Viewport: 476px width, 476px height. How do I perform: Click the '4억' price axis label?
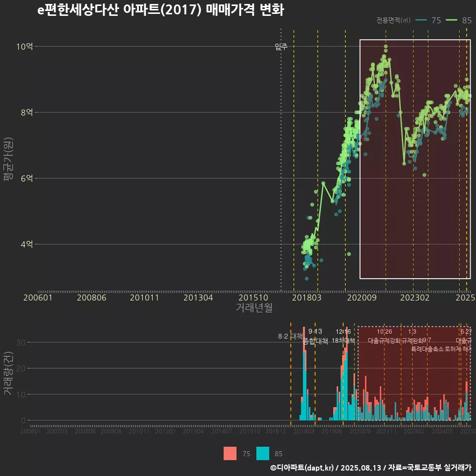click(x=27, y=244)
